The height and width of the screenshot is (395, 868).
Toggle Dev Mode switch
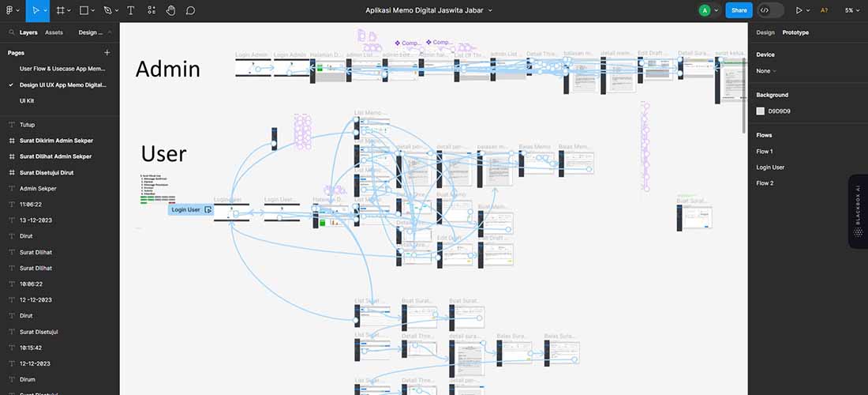click(771, 10)
